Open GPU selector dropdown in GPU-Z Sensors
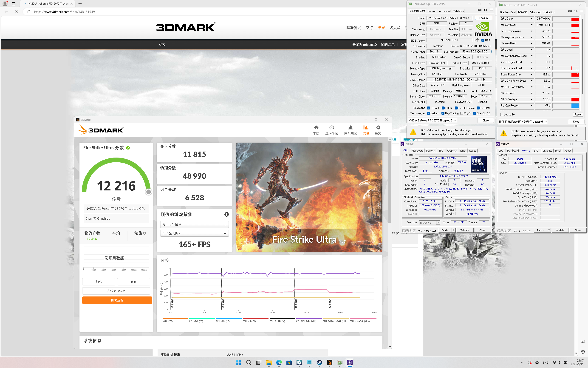The height and width of the screenshot is (368, 588). tap(523, 121)
